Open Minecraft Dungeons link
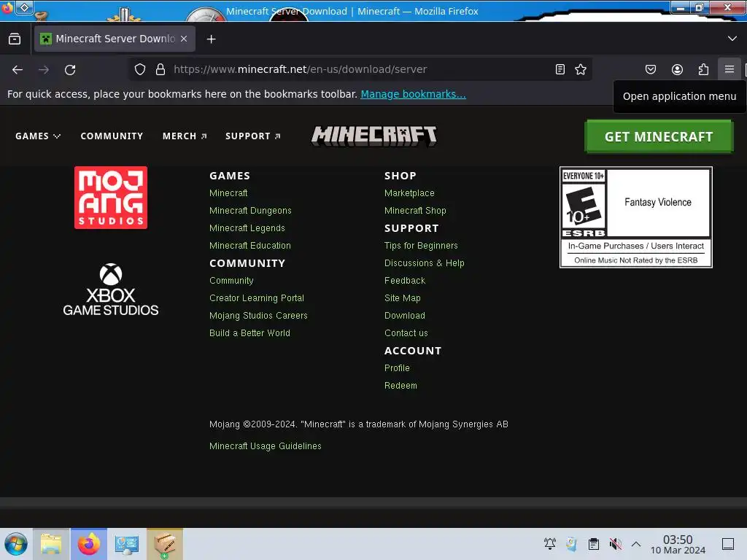The height and width of the screenshot is (560, 747). point(250,211)
